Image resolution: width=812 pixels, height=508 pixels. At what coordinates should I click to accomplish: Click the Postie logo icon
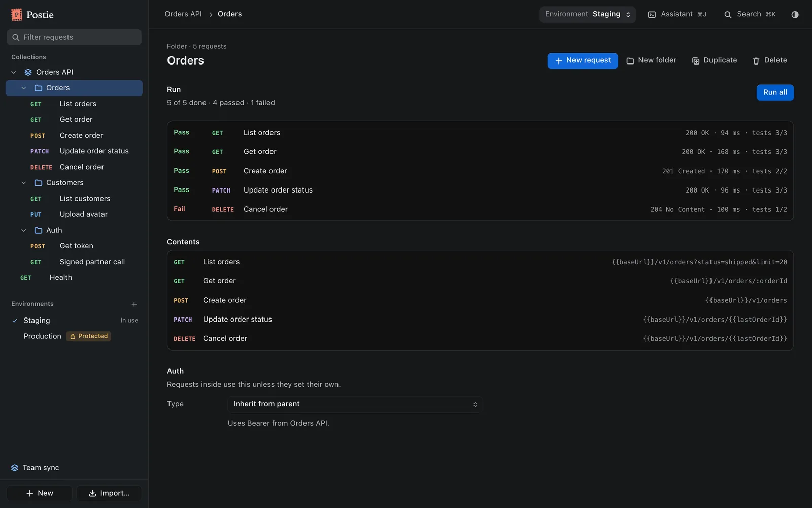pos(17,15)
